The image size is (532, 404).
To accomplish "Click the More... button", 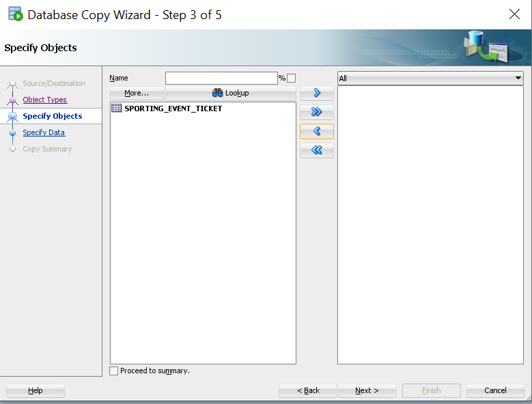I will [137, 93].
